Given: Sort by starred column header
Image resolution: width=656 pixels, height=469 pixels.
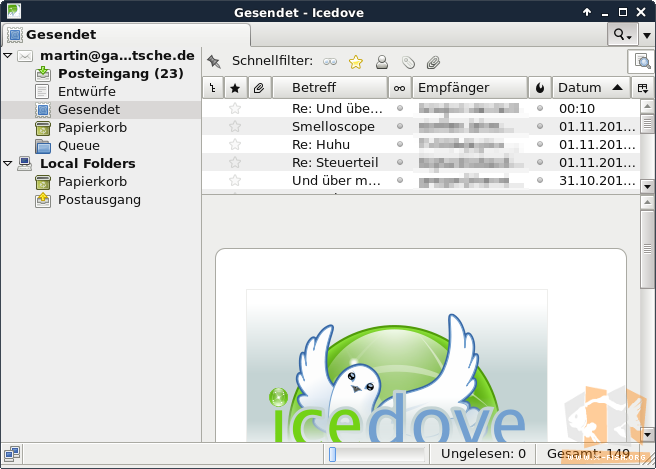Looking at the screenshot, I should coord(236,87).
